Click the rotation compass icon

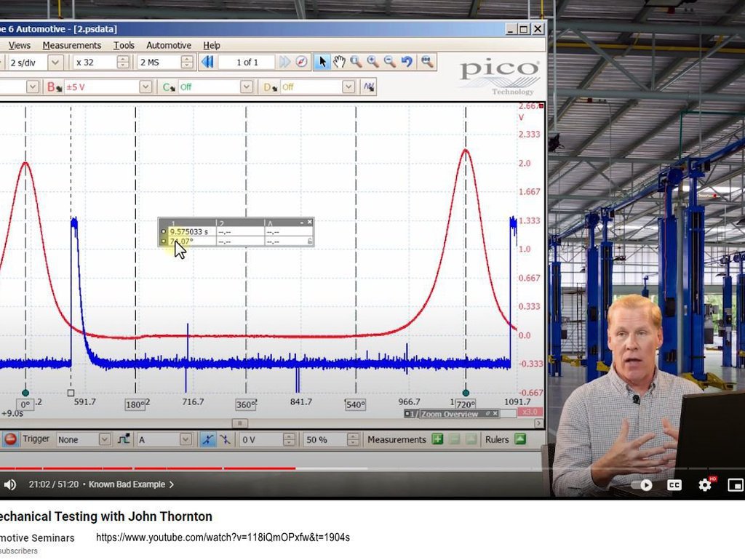[301, 62]
